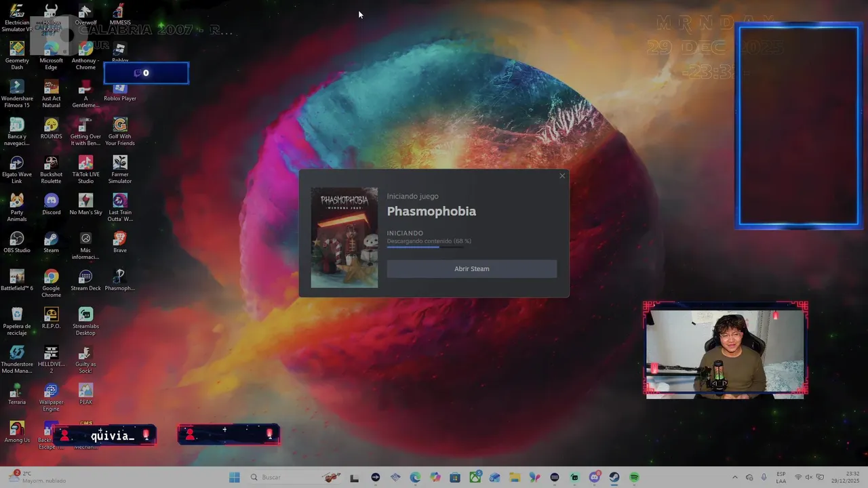The image size is (868, 488).
Task: Select the OBS Studio desktop icon
Action: 17,242
